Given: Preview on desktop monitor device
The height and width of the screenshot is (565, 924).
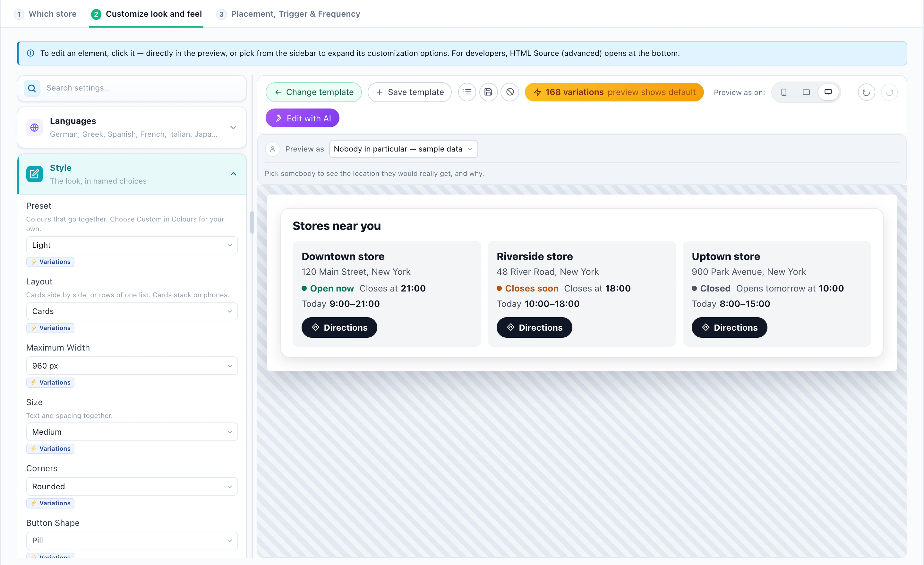Looking at the screenshot, I should [x=828, y=92].
